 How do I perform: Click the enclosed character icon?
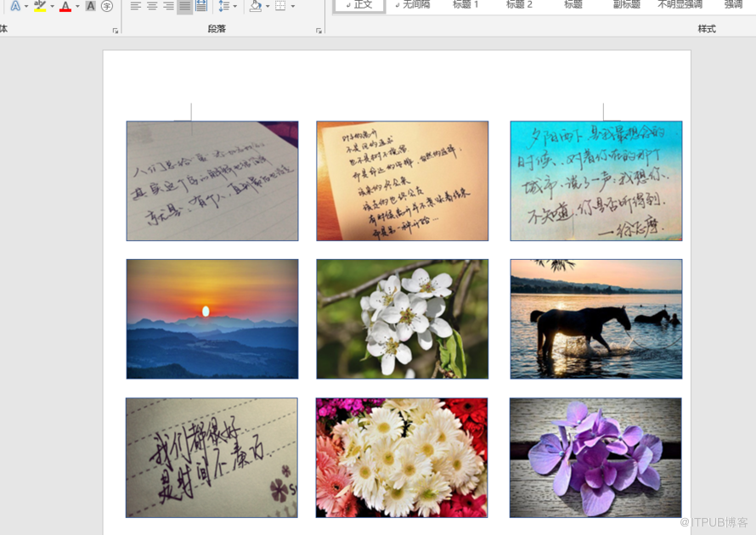tap(107, 6)
